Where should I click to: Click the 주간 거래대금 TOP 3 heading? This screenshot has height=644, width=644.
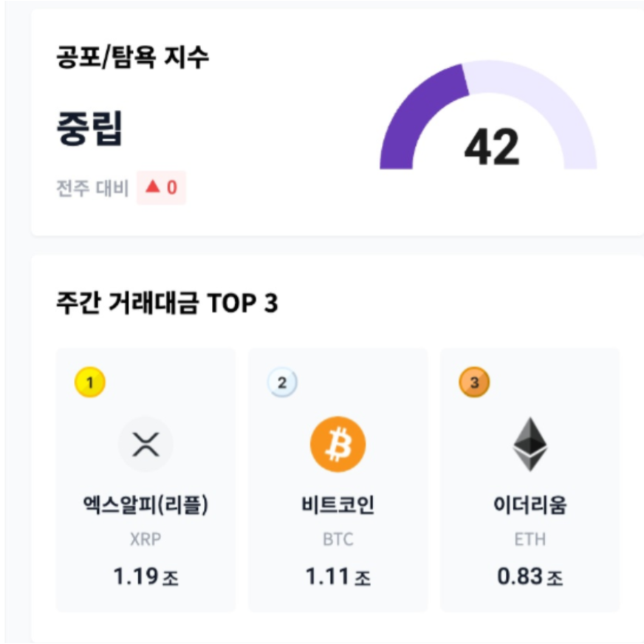click(x=167, y=303)
